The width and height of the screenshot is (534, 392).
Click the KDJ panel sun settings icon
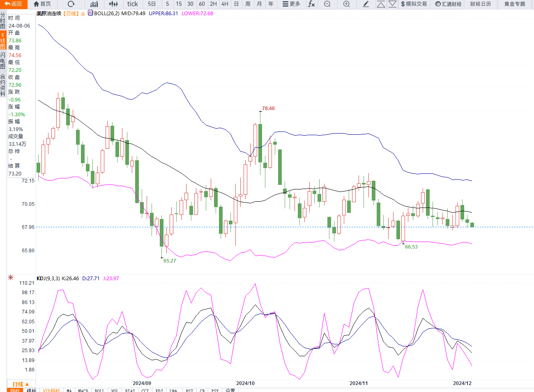[x=11, y=278]
